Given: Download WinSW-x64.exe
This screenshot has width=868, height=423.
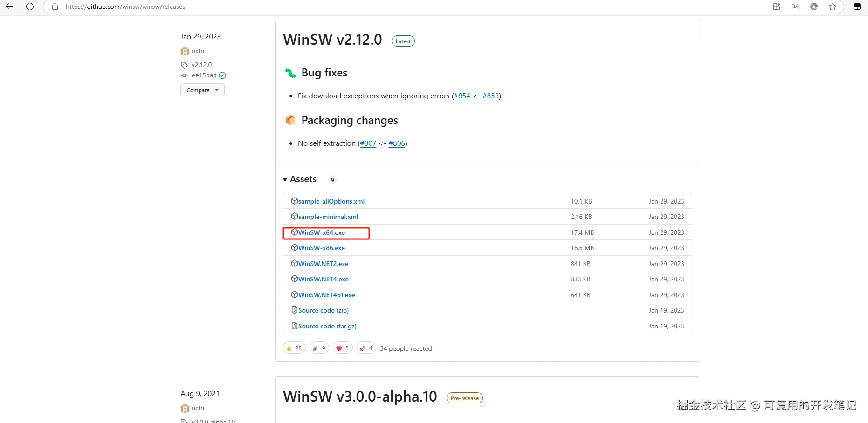Looking at the screenshot, I should coord(322,232).
